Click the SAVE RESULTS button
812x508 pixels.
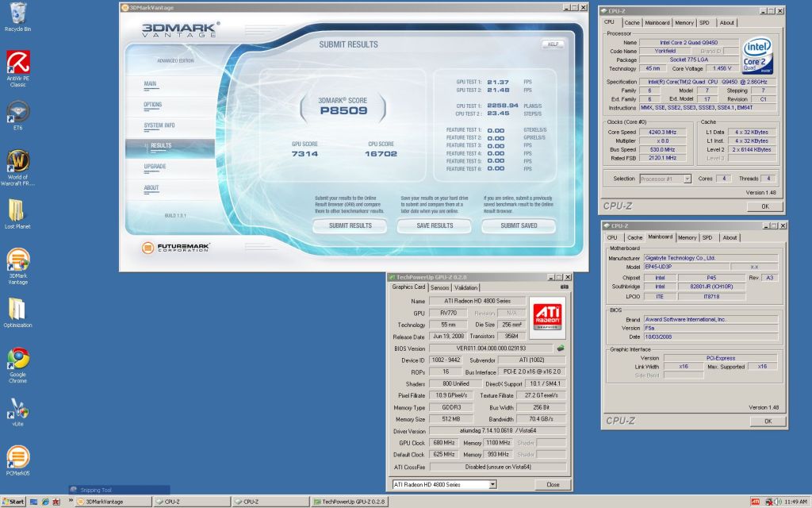click(434, 225)
